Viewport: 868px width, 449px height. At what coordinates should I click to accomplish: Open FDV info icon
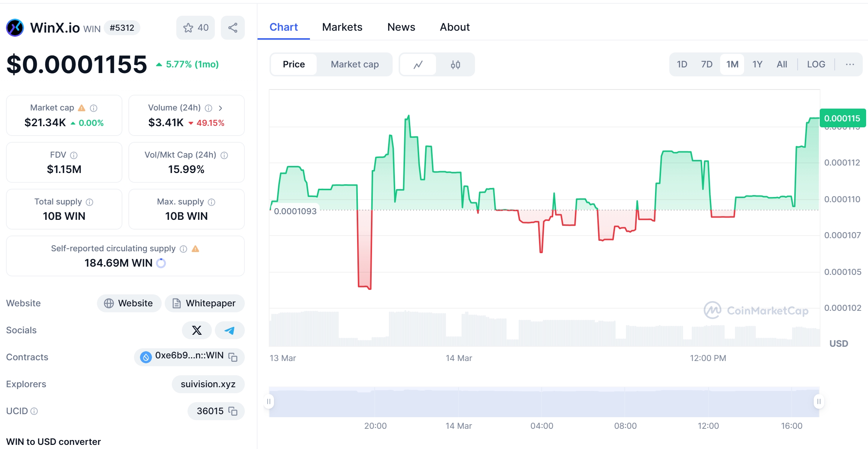click(x=74, y=155)
